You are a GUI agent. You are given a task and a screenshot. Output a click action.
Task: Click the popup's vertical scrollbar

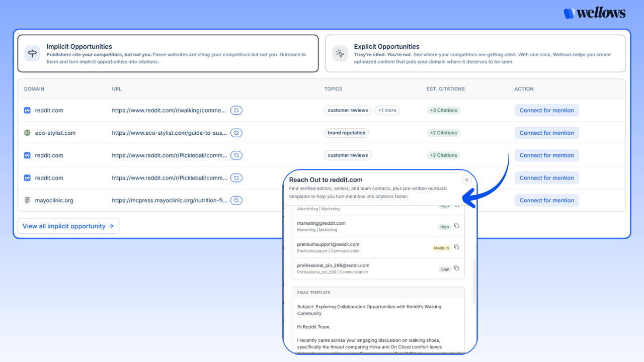click(474, 281)
